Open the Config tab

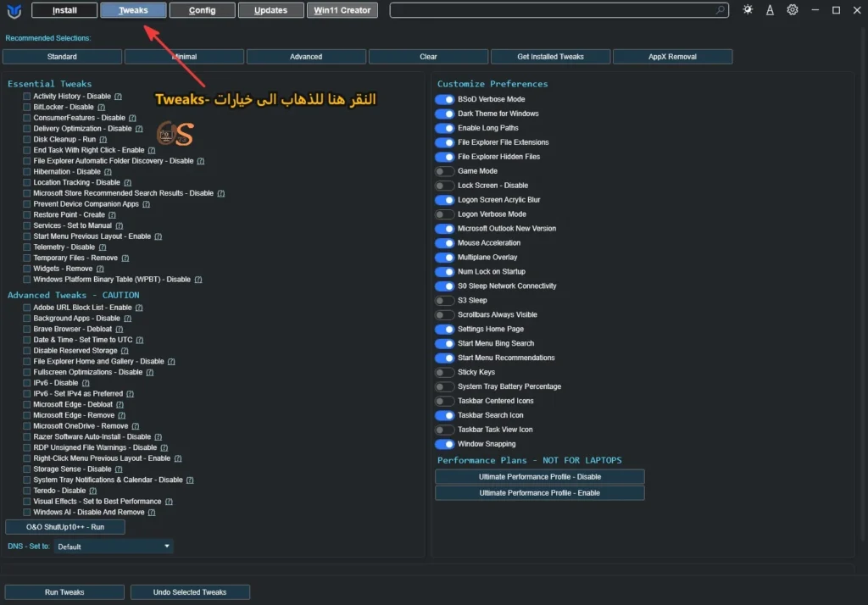click(202, 10)
